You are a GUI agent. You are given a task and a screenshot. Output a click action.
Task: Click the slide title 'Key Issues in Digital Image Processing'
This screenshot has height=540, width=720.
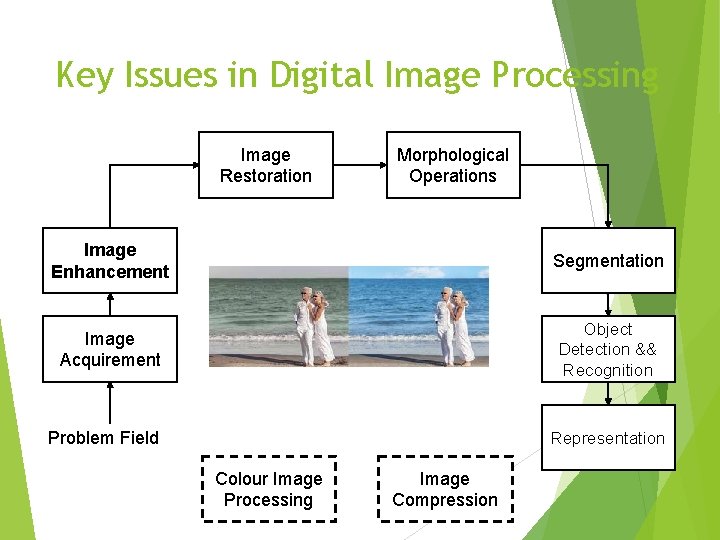click(x=357, y=75)
